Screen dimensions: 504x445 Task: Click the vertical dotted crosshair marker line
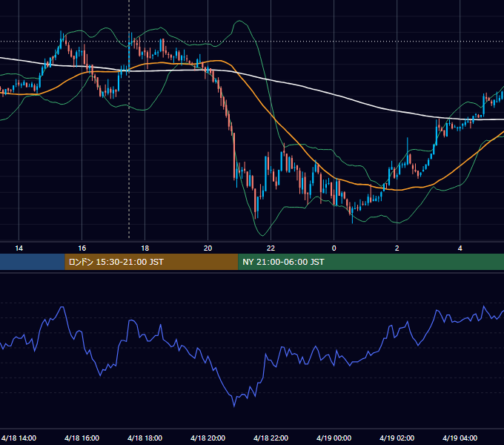(129, 119)
